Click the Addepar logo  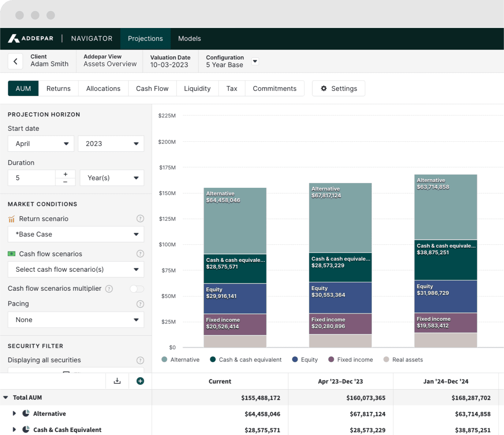point(31,39)
